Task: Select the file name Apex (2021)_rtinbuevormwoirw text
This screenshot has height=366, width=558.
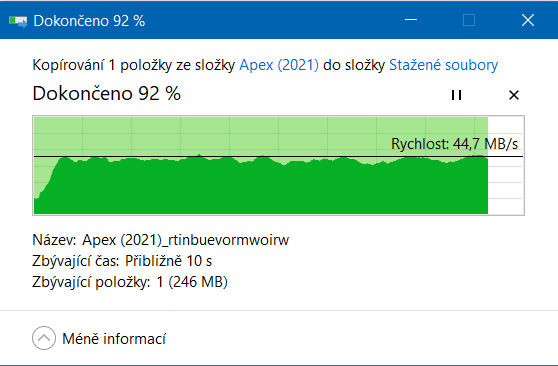Action: (185, 240)
